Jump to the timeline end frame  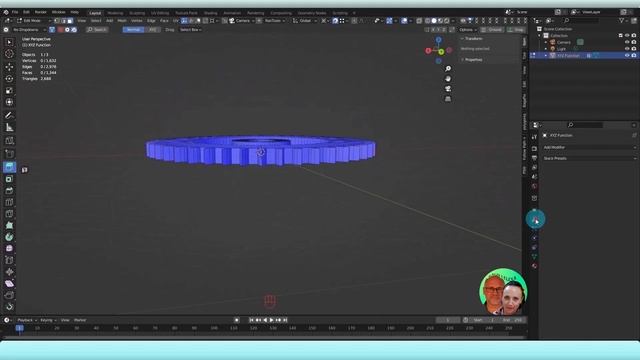click(x=285, y=320)
